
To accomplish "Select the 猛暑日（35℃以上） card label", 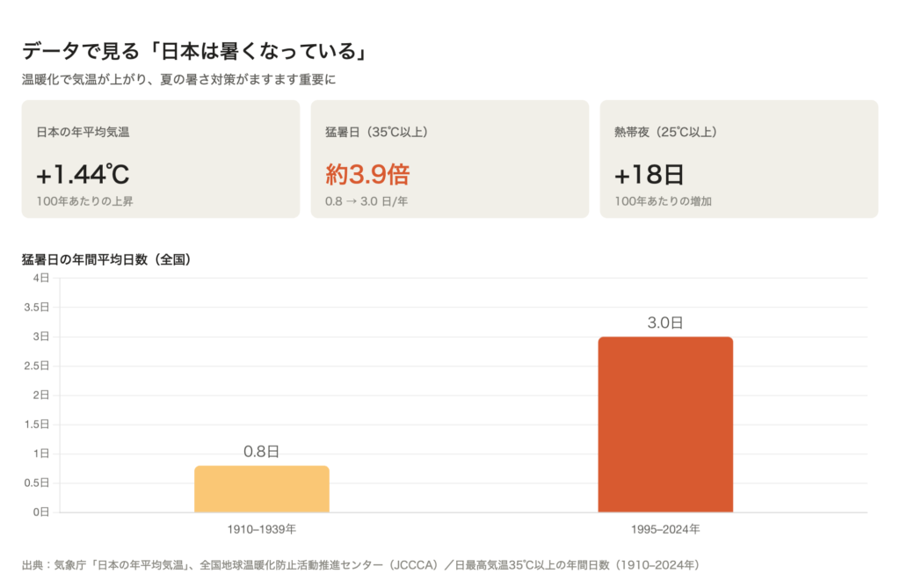I will coord(376,132).
